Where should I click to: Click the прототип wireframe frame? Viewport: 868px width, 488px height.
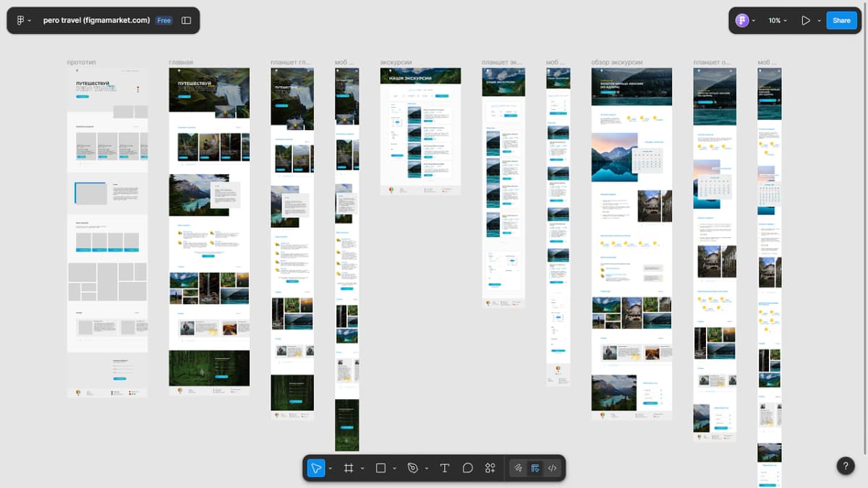coord(107,232)
